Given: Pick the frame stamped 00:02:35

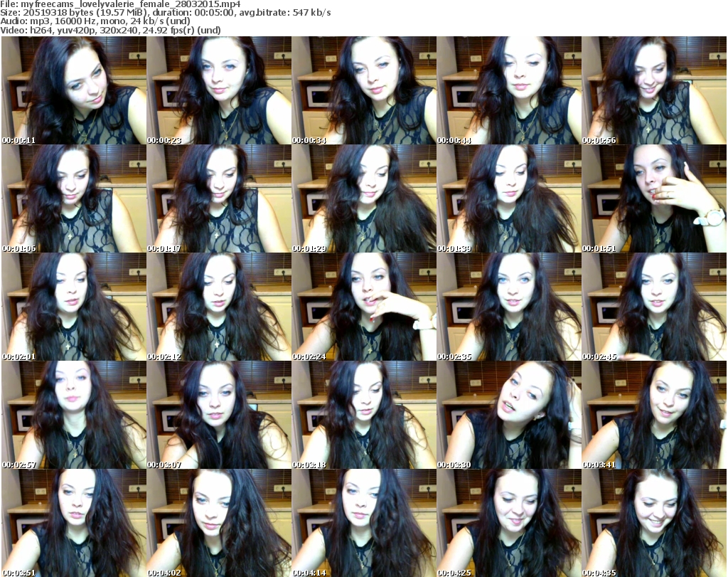Looking at the screenshot, I should (x=509, y=307).
